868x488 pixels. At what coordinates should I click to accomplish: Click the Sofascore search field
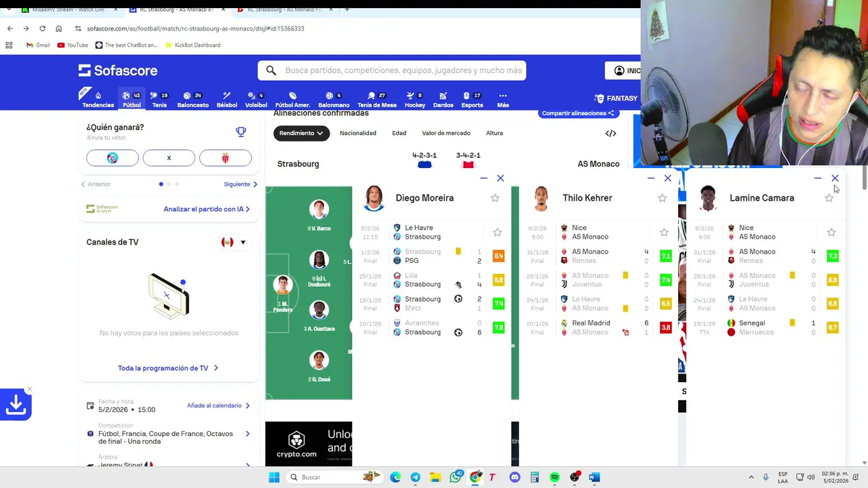pyautogui.click(x=392, y=70)
